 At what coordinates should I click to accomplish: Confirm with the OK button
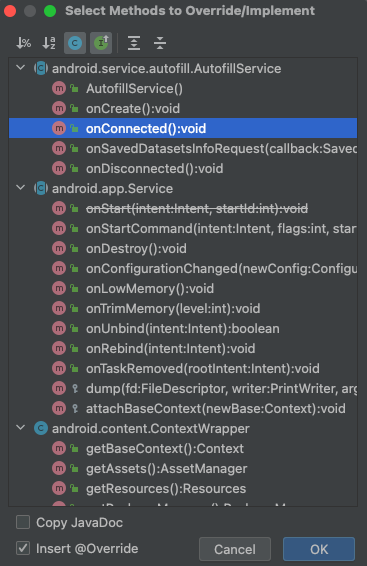tap(319, 549)
